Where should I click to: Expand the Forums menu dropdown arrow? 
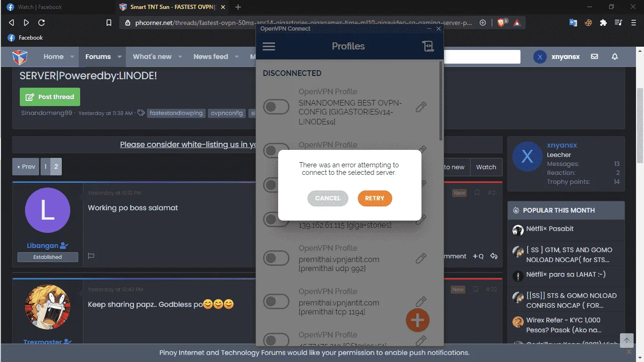point(119,57)
